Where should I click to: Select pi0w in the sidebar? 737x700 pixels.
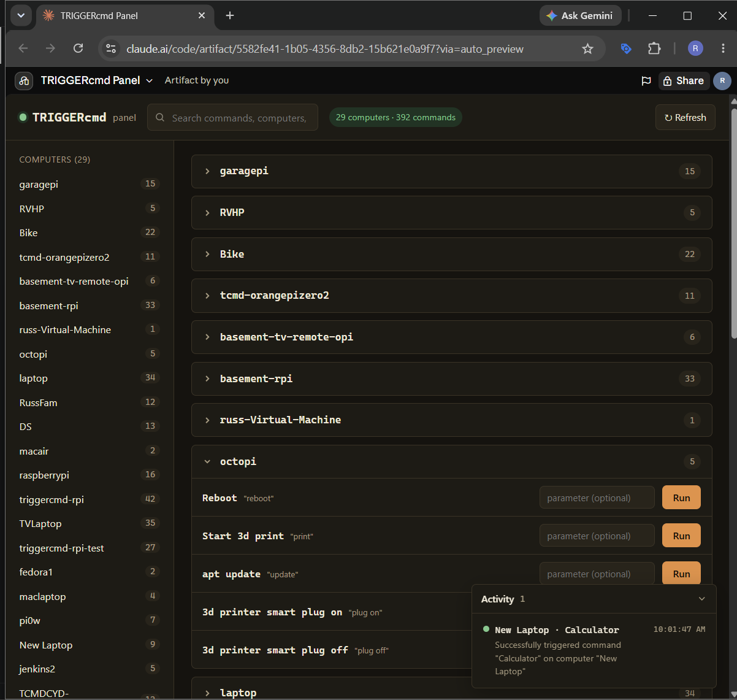90,620
